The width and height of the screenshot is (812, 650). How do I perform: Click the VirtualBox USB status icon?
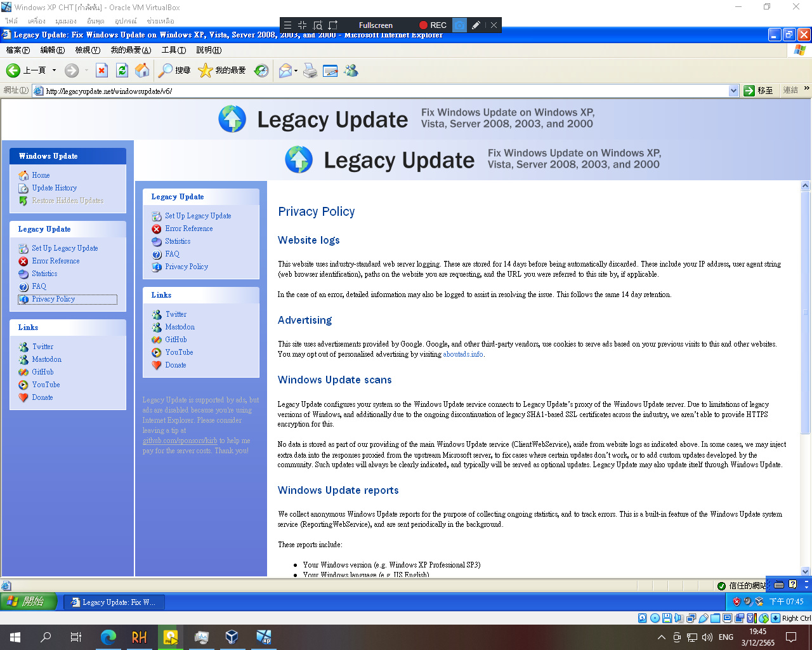pyautogui.click(x=703, y=618)
